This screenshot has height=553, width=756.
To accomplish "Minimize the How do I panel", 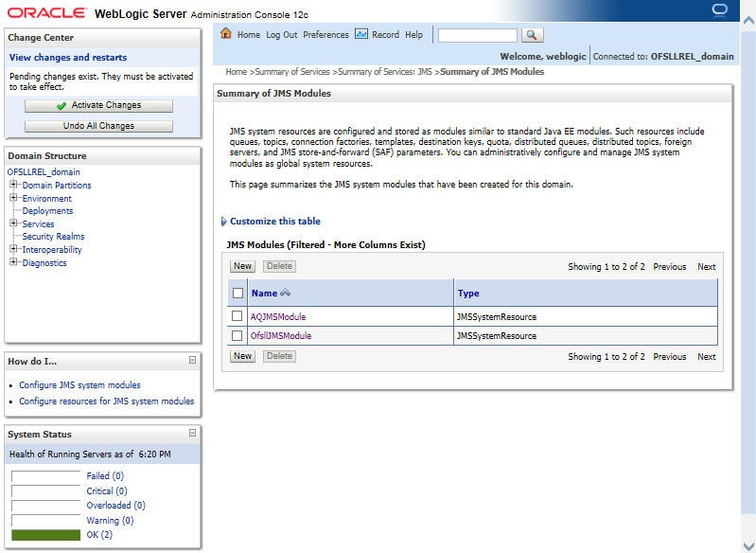I will [x=192, y=360].
